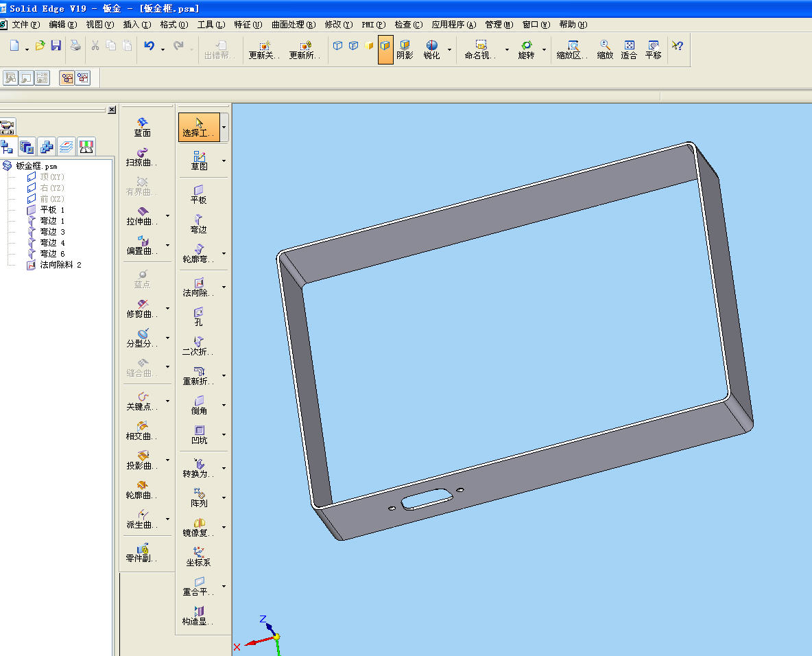The width and height of the screenshot is (812, 656).
Task: Open 命名视.. named views
Action: pyautogui.click(x=481, y=49)
